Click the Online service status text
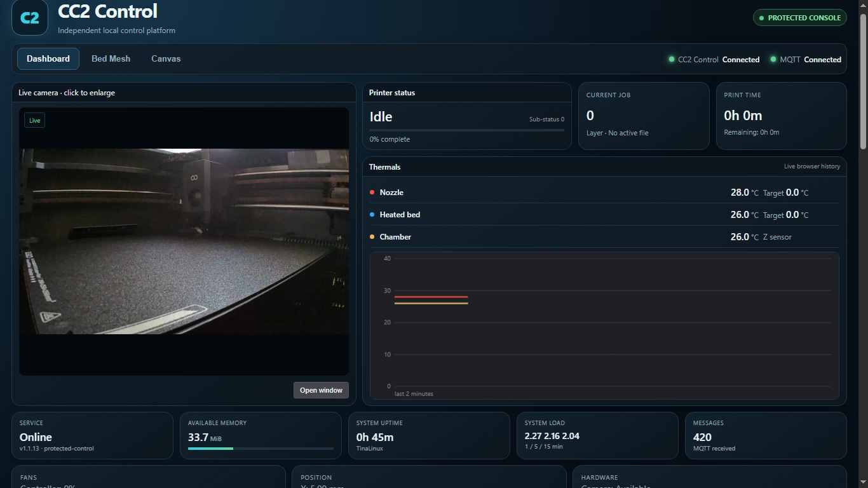This screenshot has height=488, width=868. point(36,437)
